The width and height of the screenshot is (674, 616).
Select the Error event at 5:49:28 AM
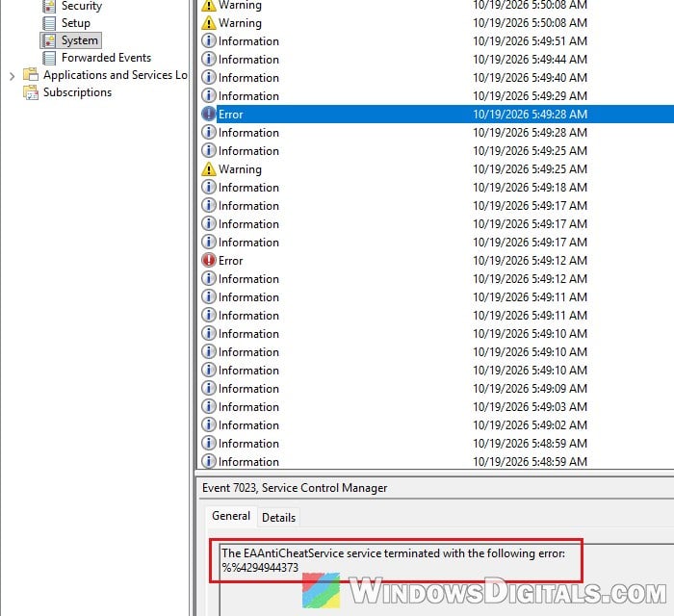[x=437, y=115]
